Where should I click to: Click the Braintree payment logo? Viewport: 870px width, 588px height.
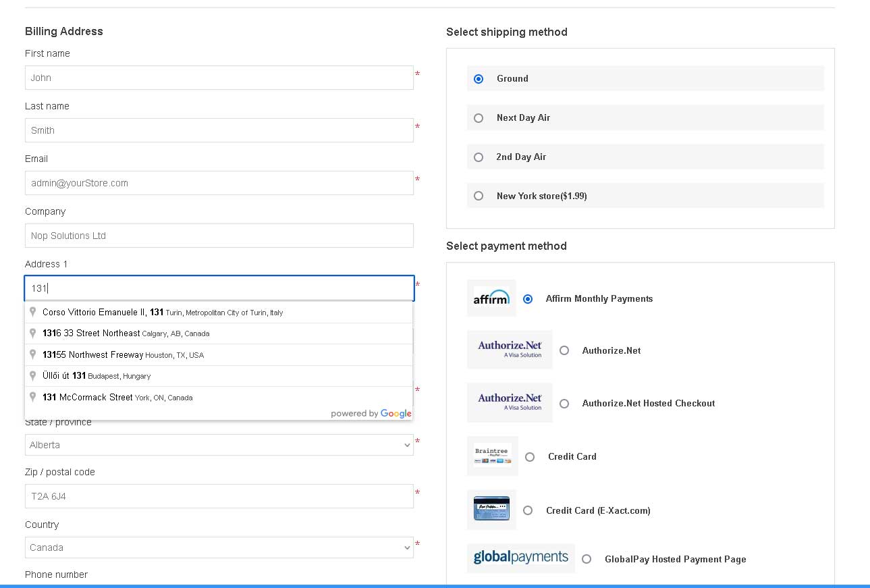point(493,456)
